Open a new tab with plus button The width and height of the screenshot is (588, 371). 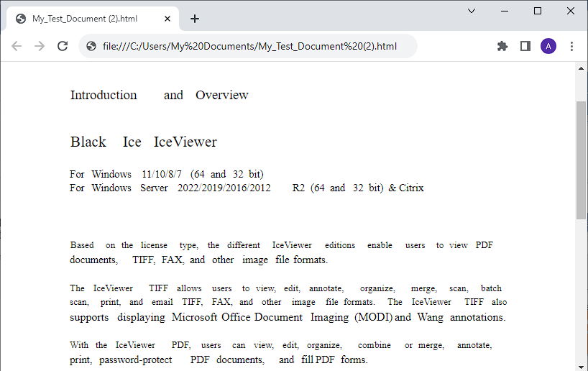point(195,19)
